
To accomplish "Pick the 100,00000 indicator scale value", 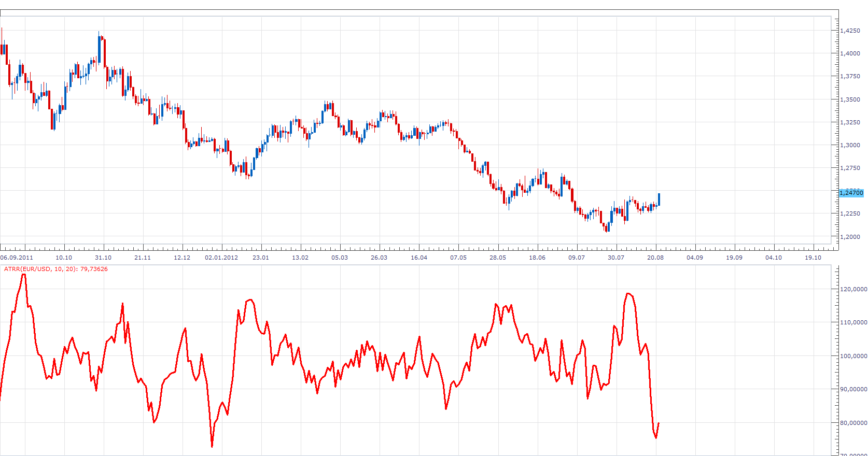I will click(853, 356).
